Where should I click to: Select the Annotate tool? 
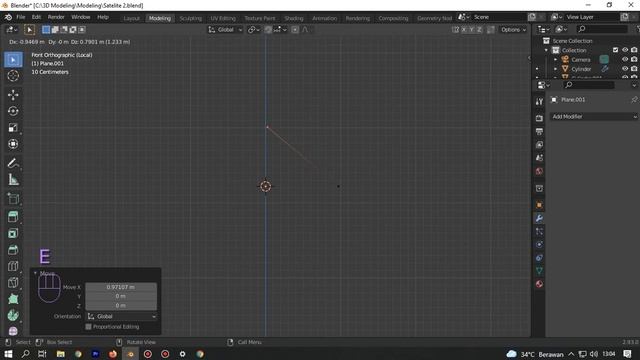(13, 163)
